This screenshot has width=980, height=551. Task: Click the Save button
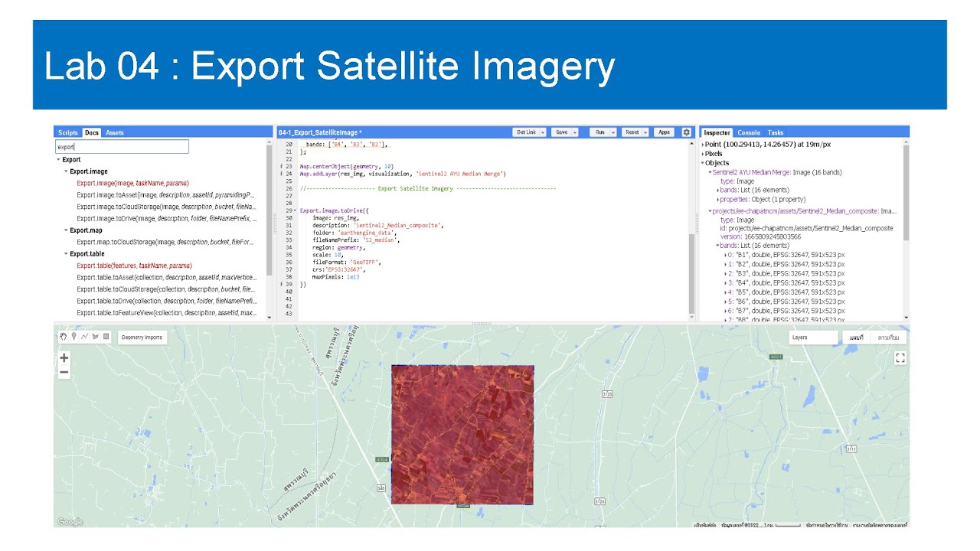point(561,132)
